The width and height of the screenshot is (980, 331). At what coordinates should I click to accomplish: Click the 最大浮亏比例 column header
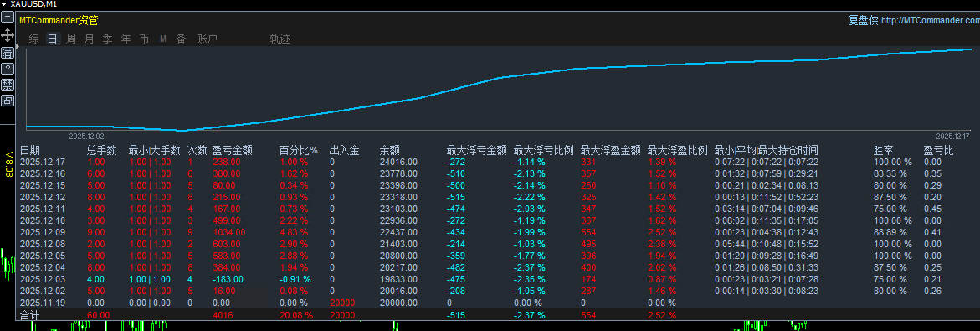(x=544, y=150)
